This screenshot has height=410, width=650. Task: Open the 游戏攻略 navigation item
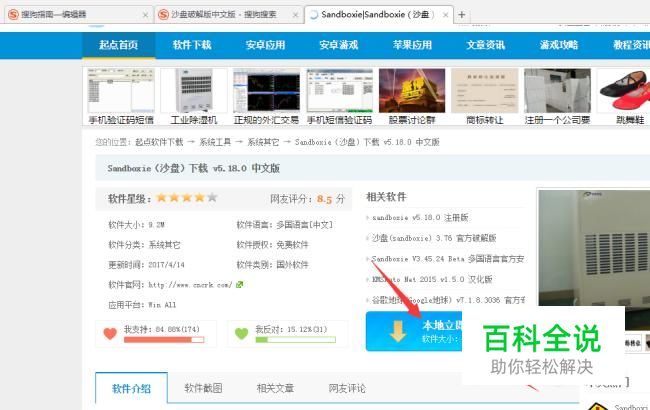point(559,45)
